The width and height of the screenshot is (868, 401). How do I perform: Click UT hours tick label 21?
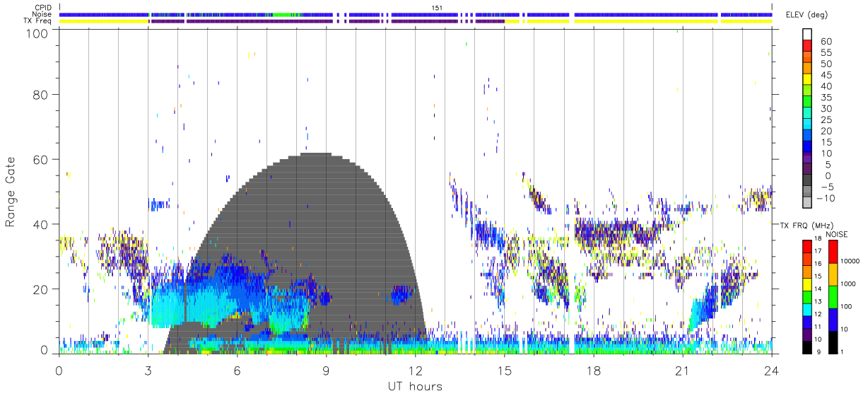[x=682, y=371]
